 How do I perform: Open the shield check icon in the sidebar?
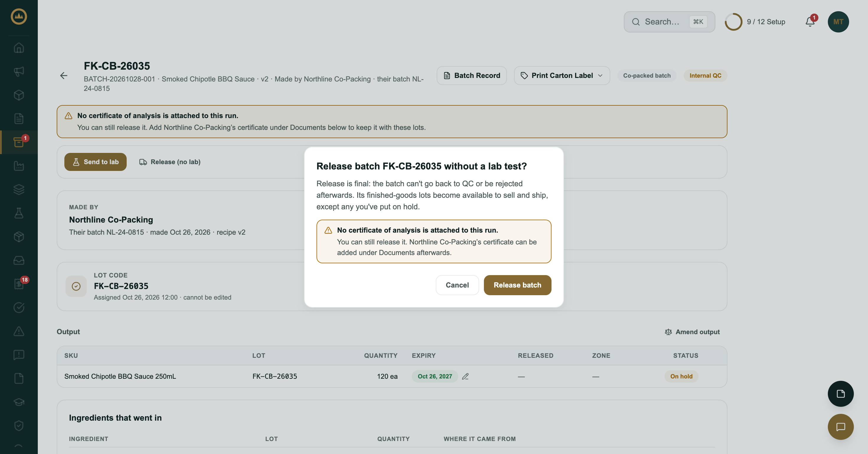pyautogui.click(x=19, y=426)
